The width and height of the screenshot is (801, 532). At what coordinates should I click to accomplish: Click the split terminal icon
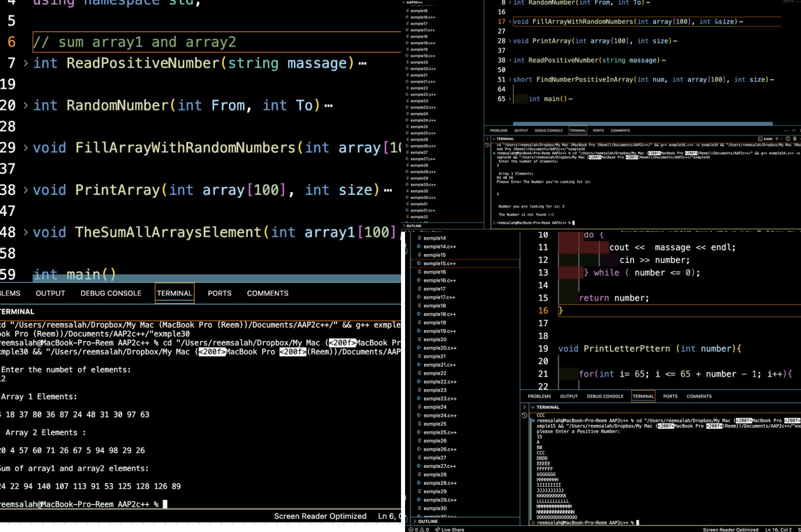788,139
